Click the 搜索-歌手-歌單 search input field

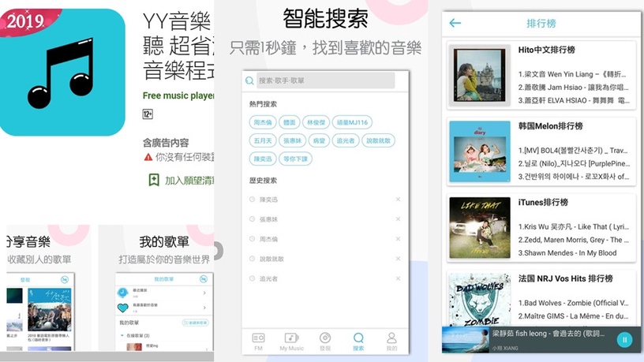(x=326, y=80)
